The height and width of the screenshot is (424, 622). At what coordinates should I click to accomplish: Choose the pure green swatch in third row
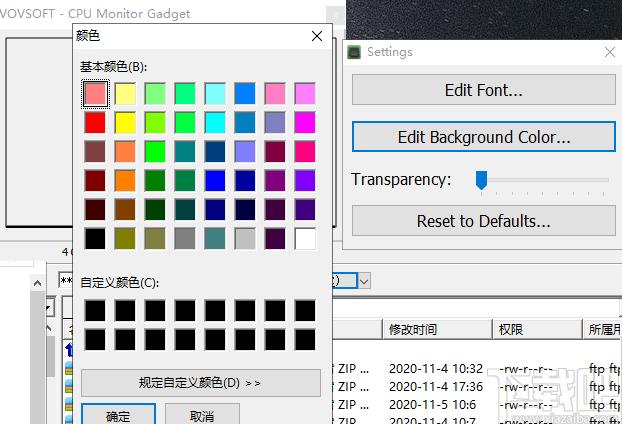(x=155, y=152)
